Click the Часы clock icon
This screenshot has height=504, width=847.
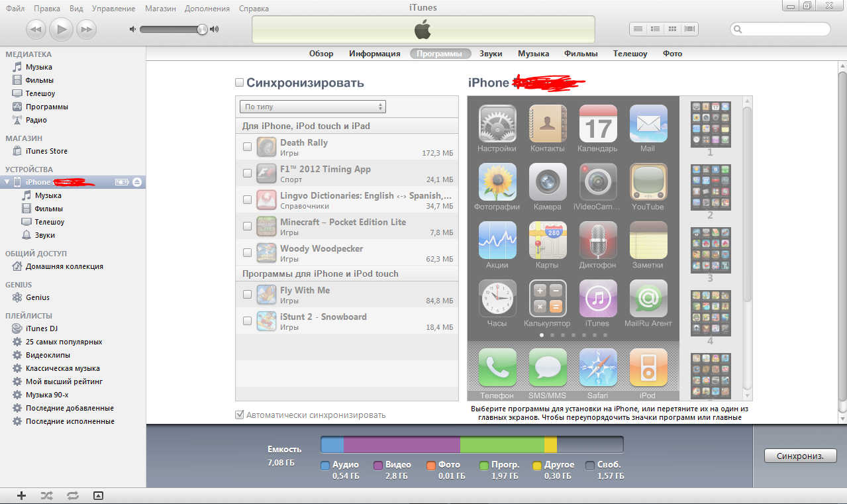pos(497,299)
